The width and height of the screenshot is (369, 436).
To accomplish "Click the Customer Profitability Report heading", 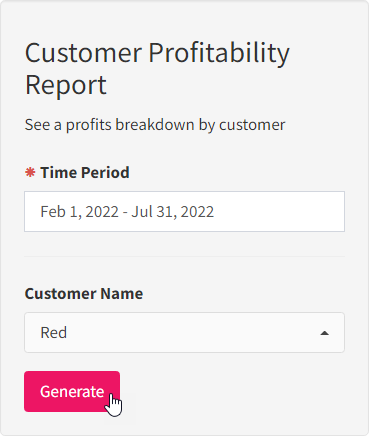I will (157, 68).
